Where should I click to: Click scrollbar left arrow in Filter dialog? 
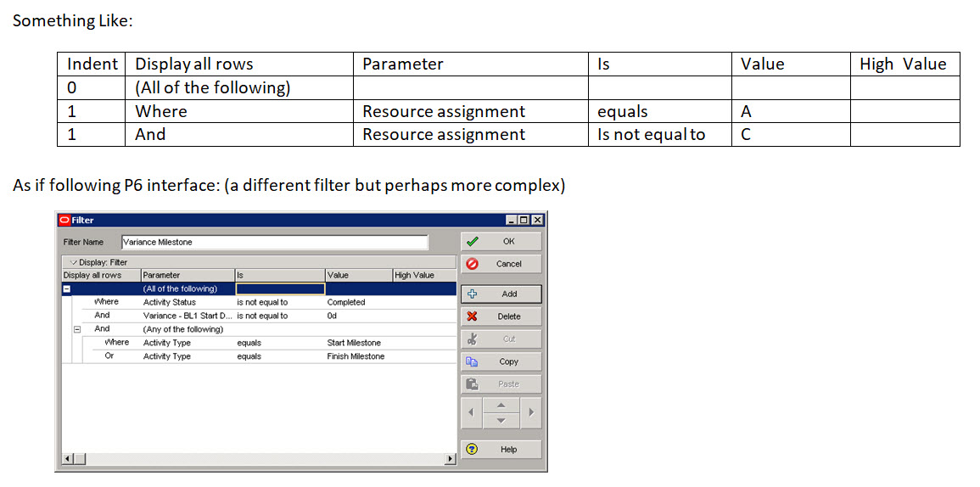point(68,460)
